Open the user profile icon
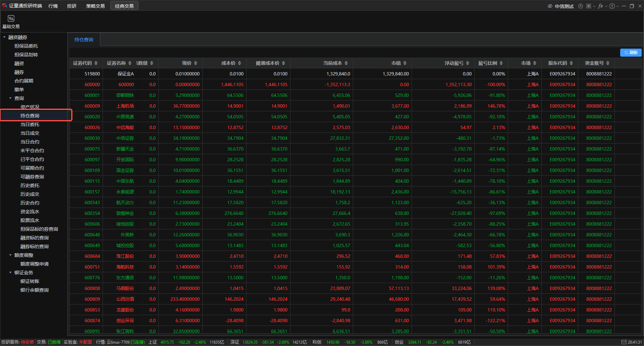This screenshot has width=644, height=346. point(581,6)
